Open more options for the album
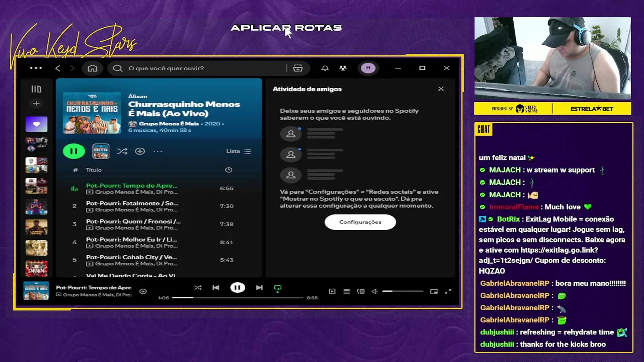Viewport: 644px width, 362px height. pyautogui.click(x=158, y=151)
